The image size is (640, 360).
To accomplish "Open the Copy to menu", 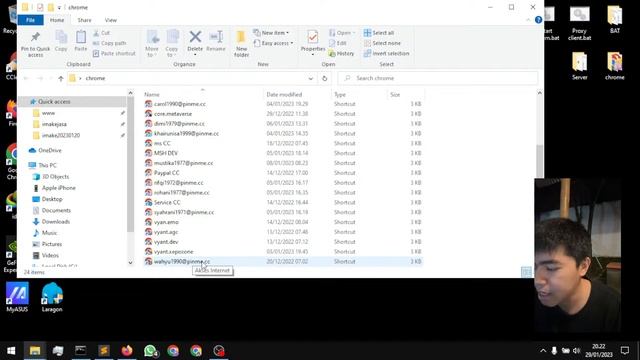I will [172, 43].
